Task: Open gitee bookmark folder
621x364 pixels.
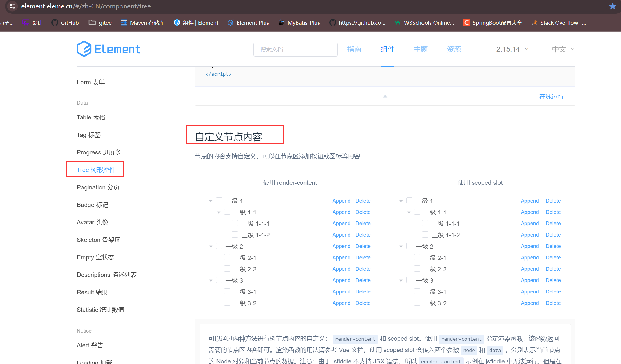Action: coord(100,23)
